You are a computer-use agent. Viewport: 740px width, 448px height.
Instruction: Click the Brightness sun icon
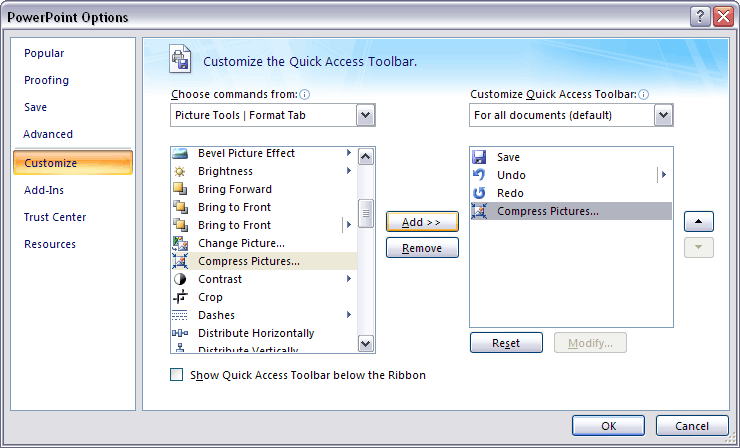point(180,171)
